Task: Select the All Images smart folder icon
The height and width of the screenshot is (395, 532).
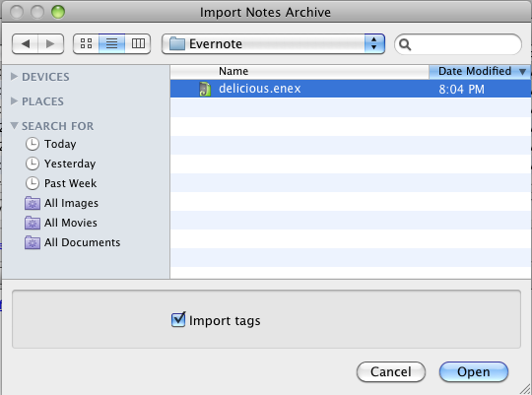Action: 33,203
